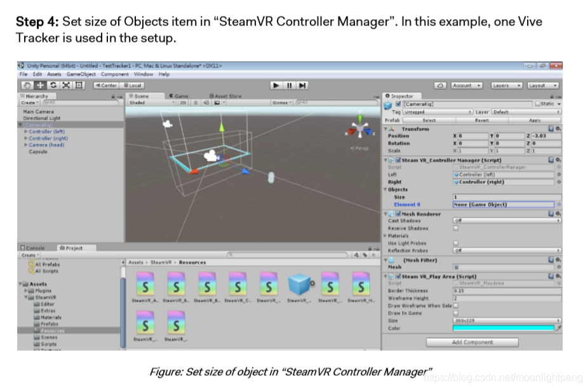The height and width of the screenshot is (389, 588).
Task: Switch to the Console tab
Action: click(33, 248)
